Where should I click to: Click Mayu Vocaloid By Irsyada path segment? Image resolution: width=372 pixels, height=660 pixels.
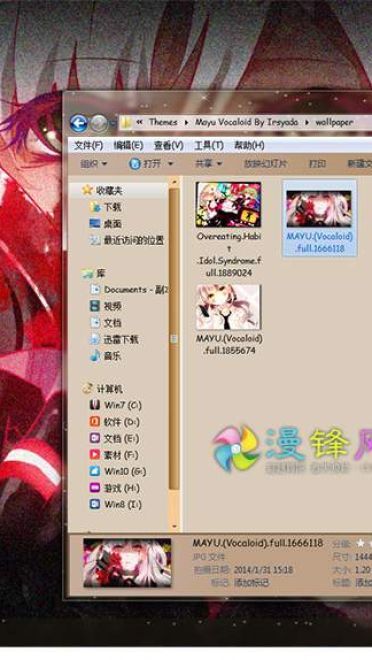click(x=246, y=122)
